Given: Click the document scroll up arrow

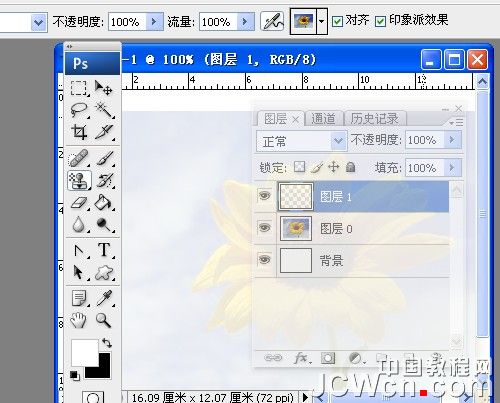Looking at the screenshot, I should (482, 81).
